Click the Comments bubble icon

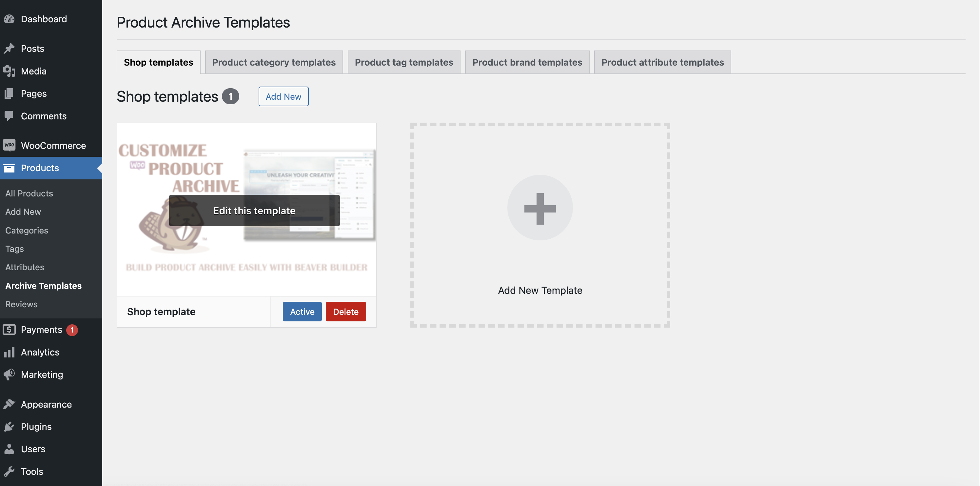click(9, 116)
